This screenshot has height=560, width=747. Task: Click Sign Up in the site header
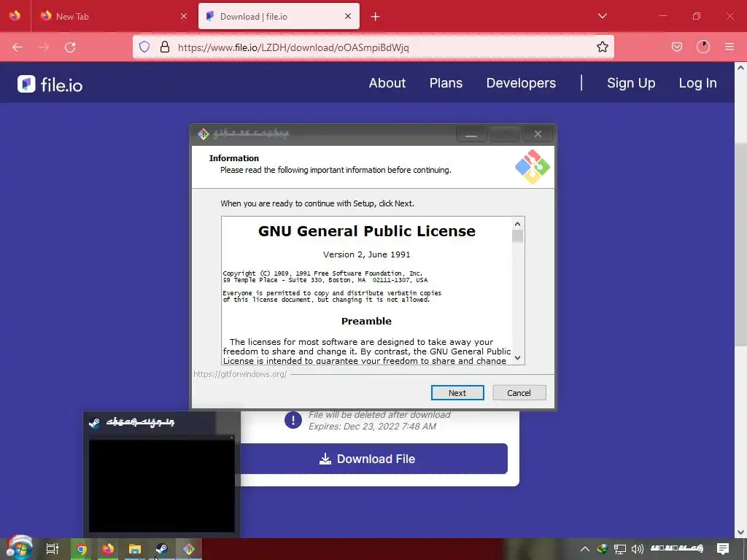631,83
